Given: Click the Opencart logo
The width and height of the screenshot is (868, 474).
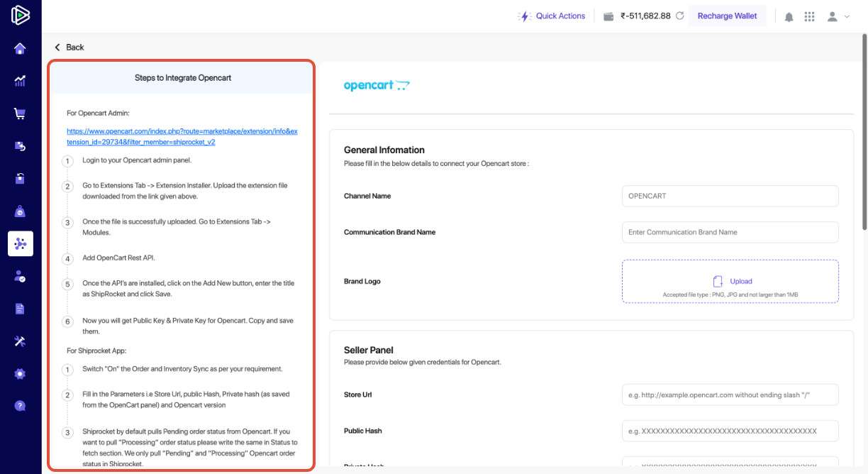Looking at the screenshot, I should [x=377, y=86].
